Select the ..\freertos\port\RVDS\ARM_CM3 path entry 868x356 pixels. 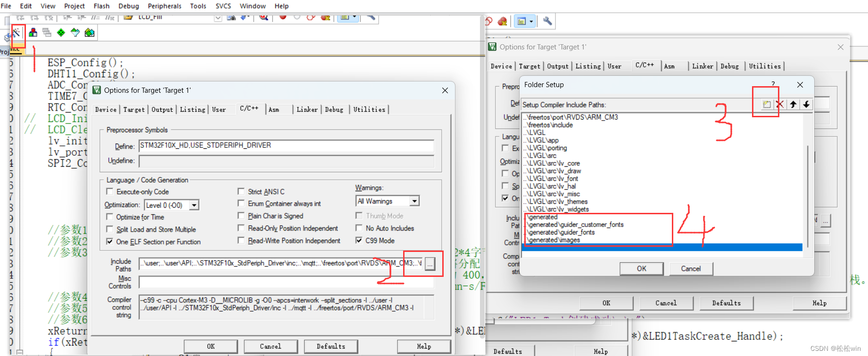click(571, 117)
